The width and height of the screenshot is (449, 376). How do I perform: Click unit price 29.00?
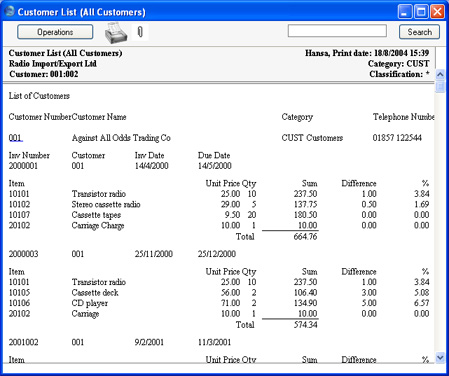(x=230, y=204)
